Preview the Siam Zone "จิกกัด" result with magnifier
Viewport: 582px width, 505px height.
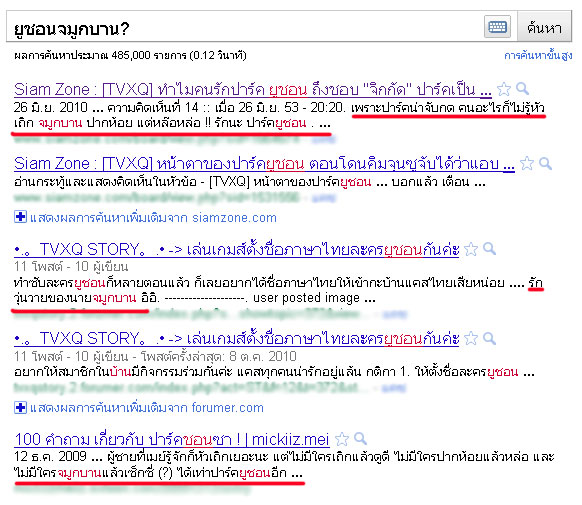pyautogui.click(x=523, y=88)
